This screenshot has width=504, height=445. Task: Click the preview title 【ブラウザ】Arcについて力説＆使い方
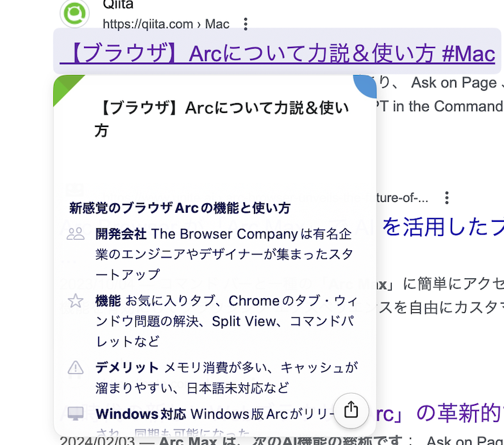click(x=222, y=119)
